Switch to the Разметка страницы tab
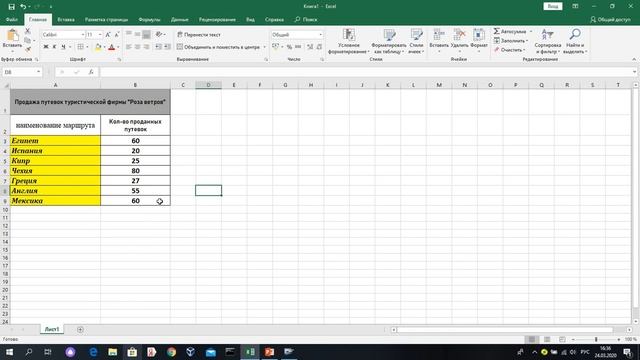The width and height of the screenshot is (640, 360). (106, 19)
